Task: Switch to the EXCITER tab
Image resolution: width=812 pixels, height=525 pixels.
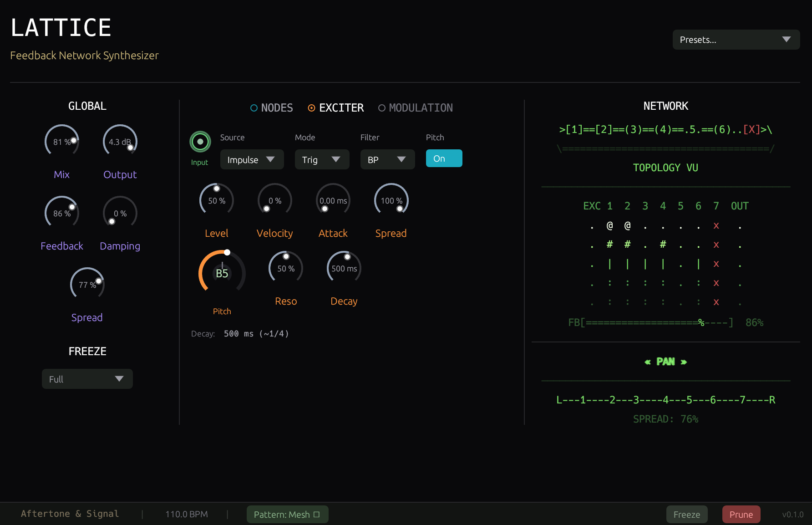Action: [335, 107]
